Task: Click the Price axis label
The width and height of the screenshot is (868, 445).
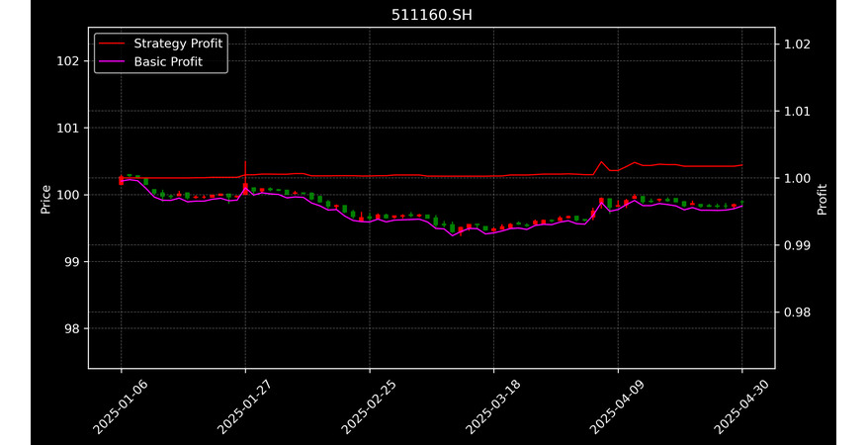Action: 45,200
